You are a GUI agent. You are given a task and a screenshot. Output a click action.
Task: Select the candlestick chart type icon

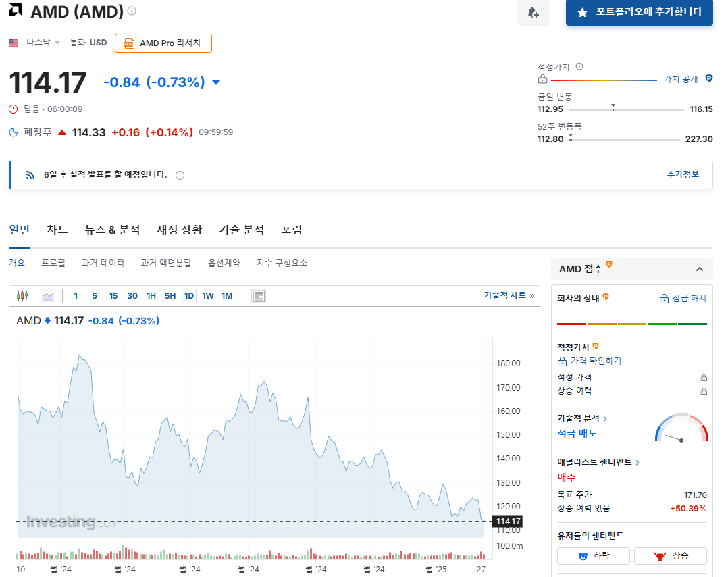pos(22,295)
